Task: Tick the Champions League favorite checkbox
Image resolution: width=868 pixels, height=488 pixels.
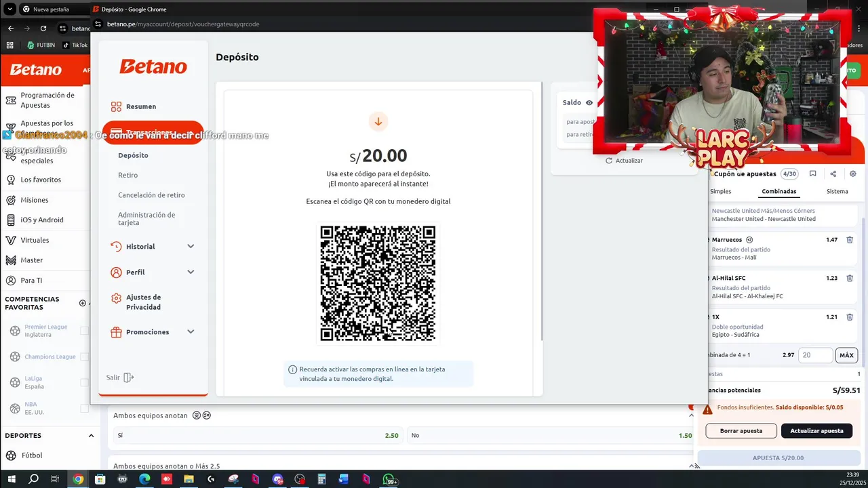Action: pos(85,357)
